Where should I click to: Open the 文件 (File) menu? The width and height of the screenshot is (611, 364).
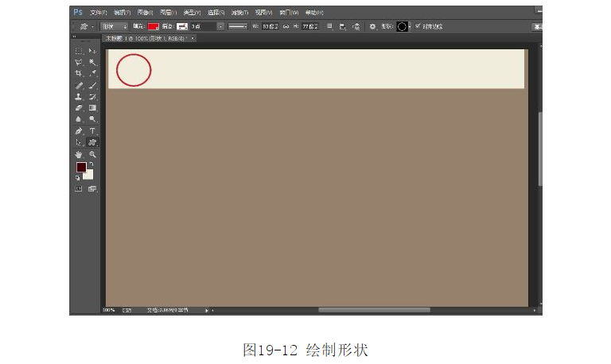tap(96, 13)
